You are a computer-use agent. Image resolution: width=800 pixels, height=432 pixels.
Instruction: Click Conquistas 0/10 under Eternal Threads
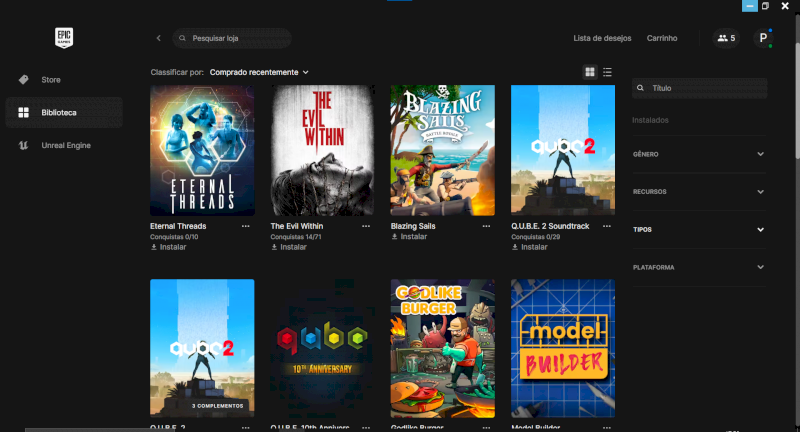click(174, 237)
